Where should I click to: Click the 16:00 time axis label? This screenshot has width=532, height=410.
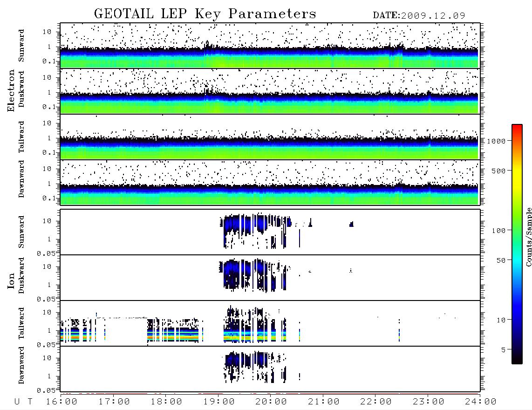[62, 402]
